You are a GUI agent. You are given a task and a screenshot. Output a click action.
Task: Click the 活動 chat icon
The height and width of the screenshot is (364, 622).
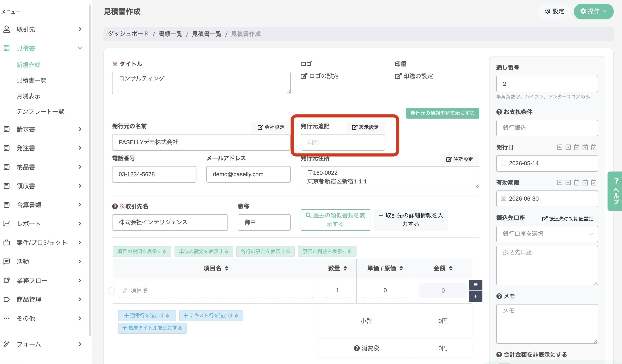[x=7, y=261]
